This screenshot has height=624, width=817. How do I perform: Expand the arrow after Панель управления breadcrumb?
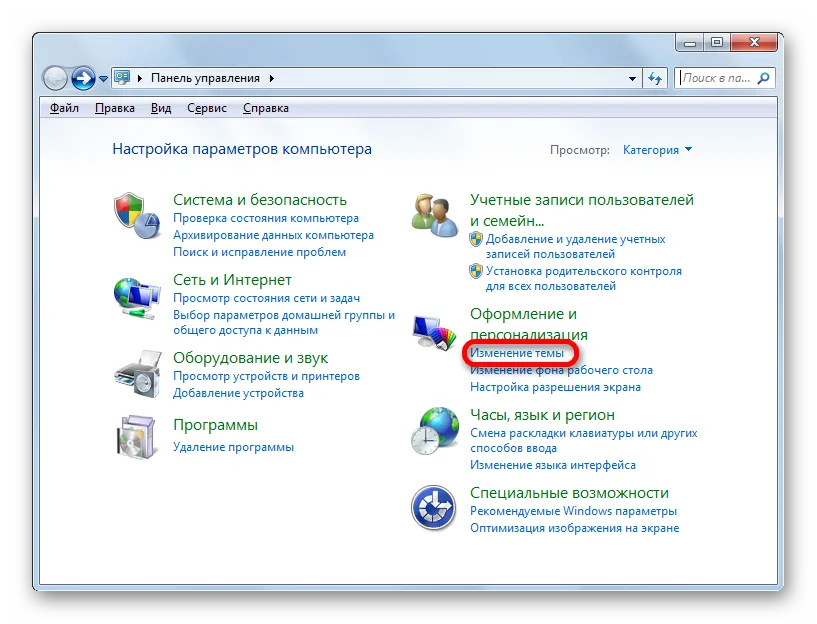pyautogui.click(x=271, y=78)
